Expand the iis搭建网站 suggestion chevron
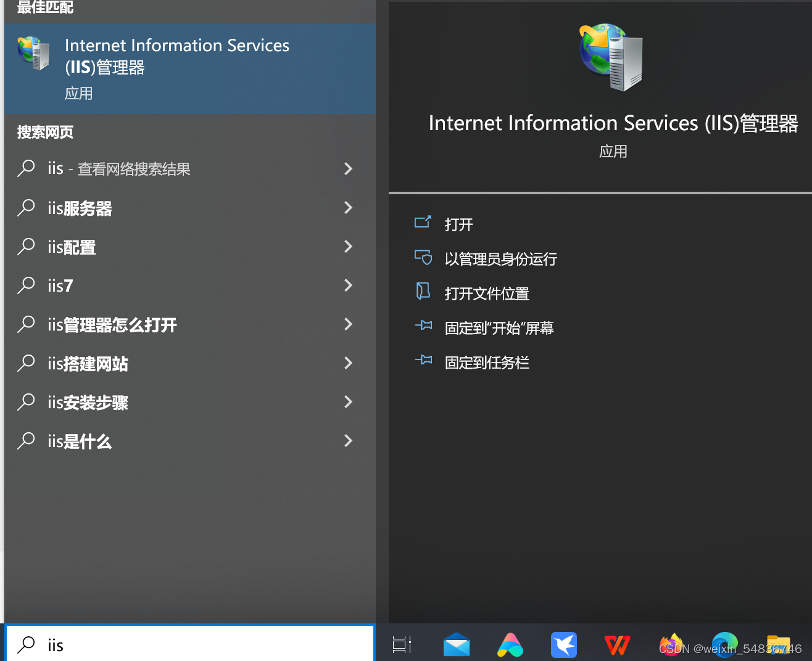812x661 pixels. coord(348,363)
